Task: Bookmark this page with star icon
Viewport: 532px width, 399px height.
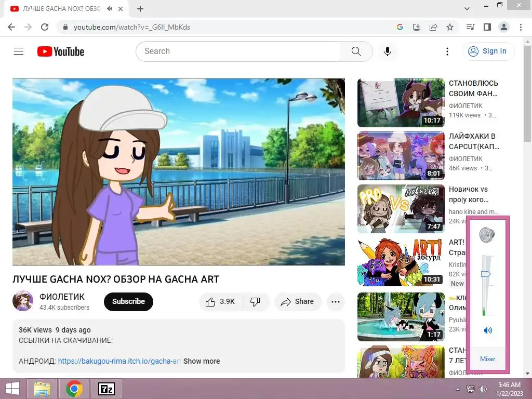Action: (x=450, y=27)
